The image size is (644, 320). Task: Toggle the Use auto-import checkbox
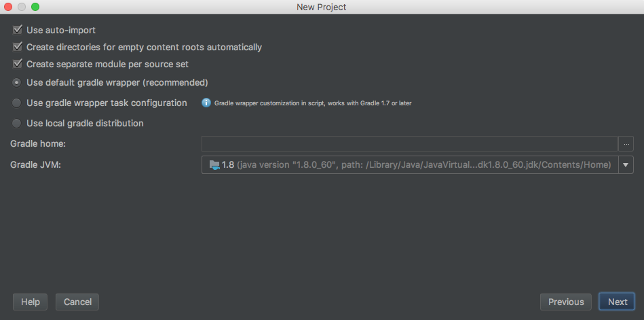[18, 30]
